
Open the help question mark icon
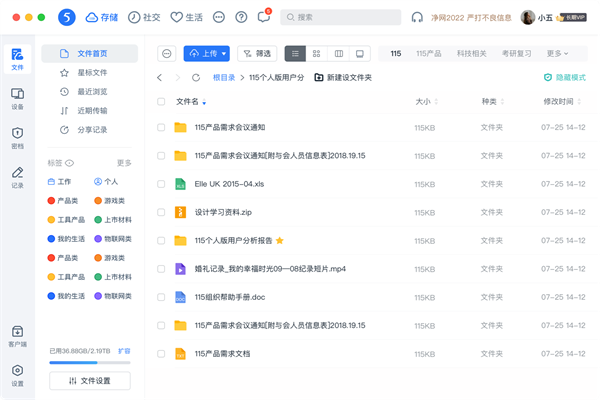[x=241, y=17]
